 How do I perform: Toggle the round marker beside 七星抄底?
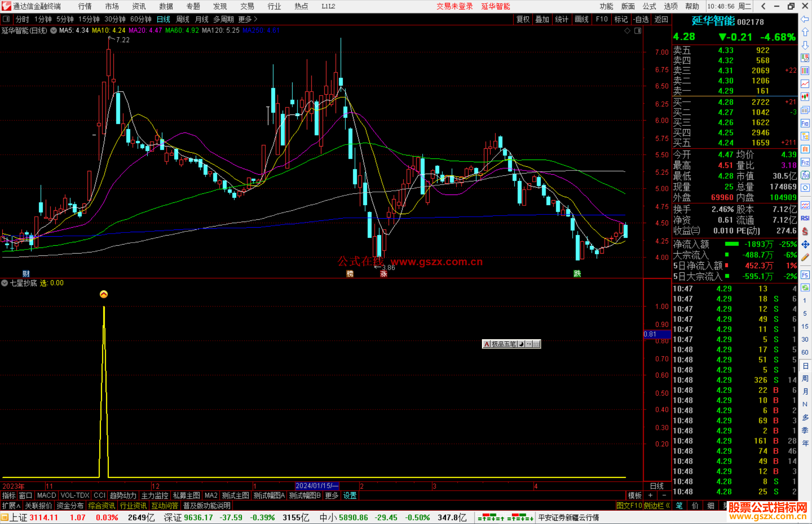tap(5, 283)
